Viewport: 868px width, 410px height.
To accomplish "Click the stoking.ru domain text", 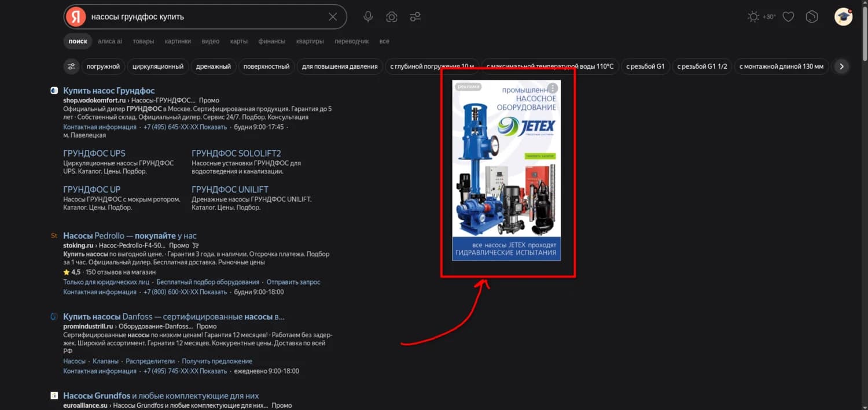I will (x=78, y=246).
